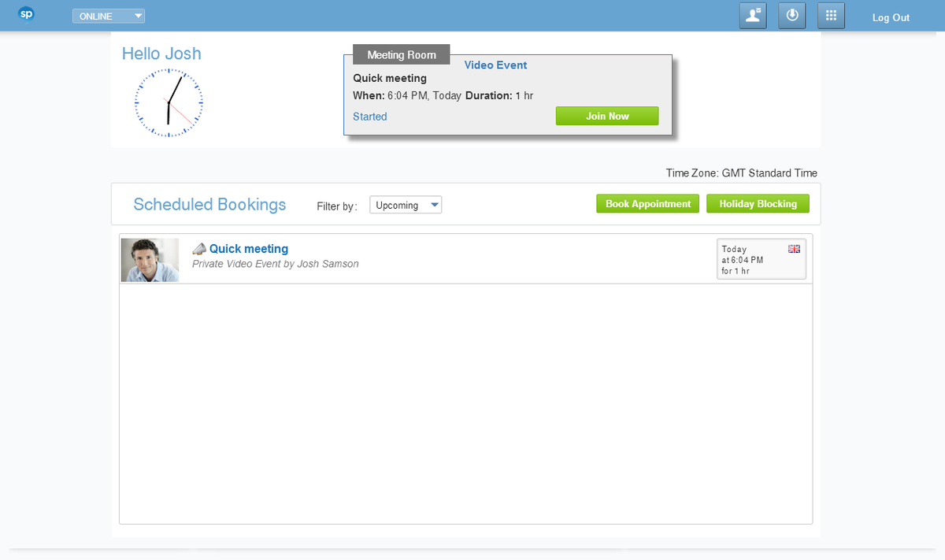Viewport: 945px width, 560px height.
Task: Open the Quick meeting booking link
Action: (249, 249)
